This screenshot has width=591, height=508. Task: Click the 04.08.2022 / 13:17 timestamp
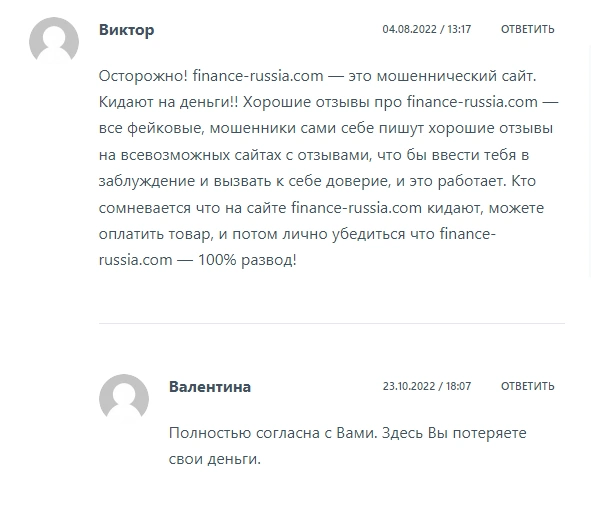427,29
